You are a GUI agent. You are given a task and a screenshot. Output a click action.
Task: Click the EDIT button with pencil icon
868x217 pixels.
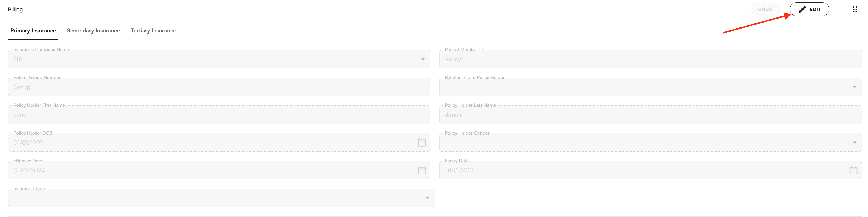(x=809, y=10)
